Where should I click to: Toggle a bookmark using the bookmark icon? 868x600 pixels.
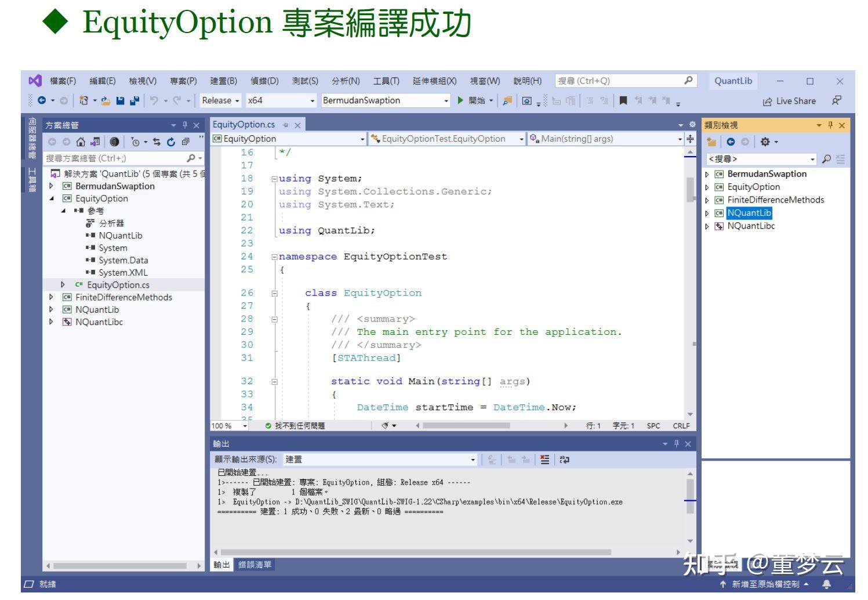click(623, 100)
